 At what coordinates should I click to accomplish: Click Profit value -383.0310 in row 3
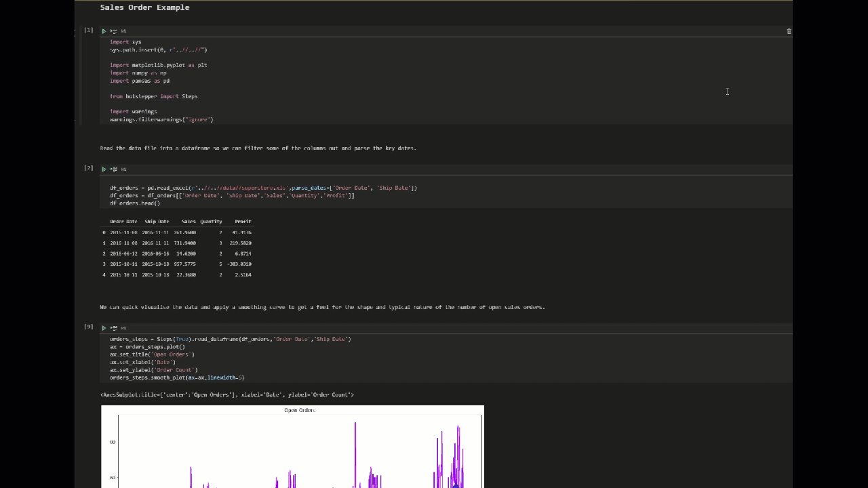(x=239, y=264)
